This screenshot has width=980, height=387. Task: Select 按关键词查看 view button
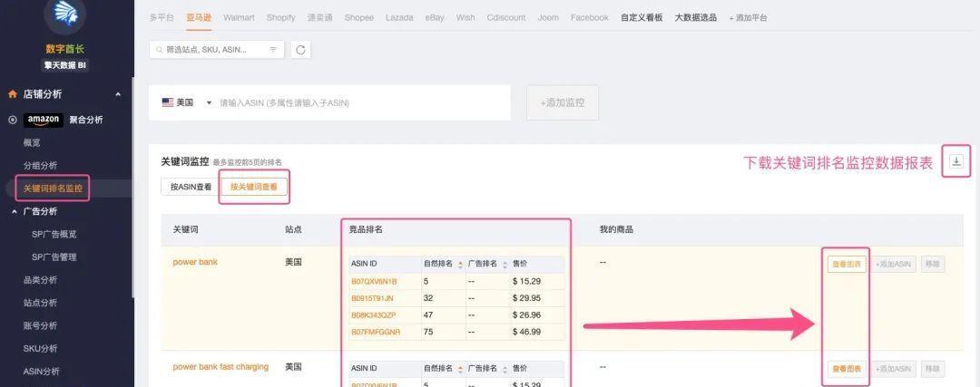254,186
